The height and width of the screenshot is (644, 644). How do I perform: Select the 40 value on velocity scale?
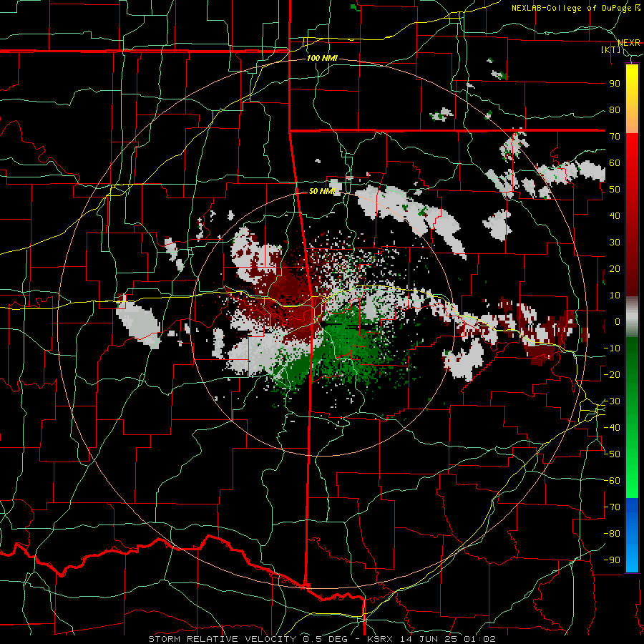[x=615, y=216]
